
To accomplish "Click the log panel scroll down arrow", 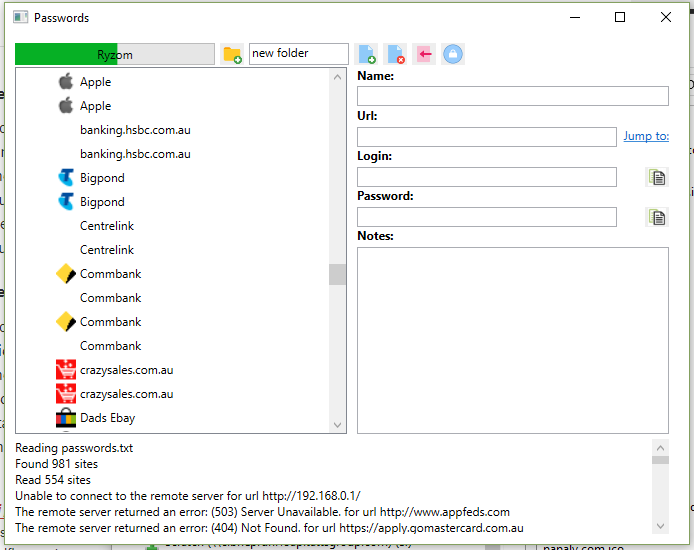I will coord(660,526).
